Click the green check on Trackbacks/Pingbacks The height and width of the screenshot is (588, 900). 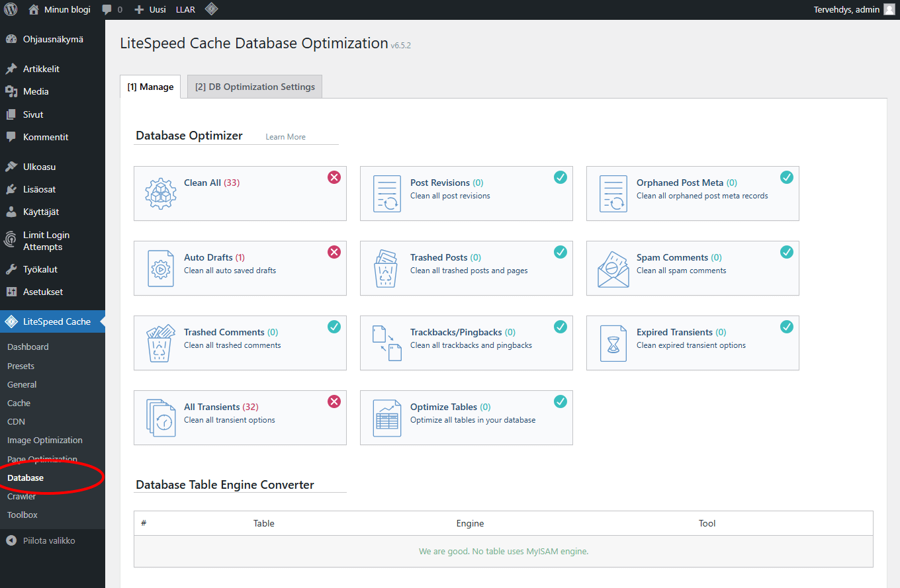(561, 327)
